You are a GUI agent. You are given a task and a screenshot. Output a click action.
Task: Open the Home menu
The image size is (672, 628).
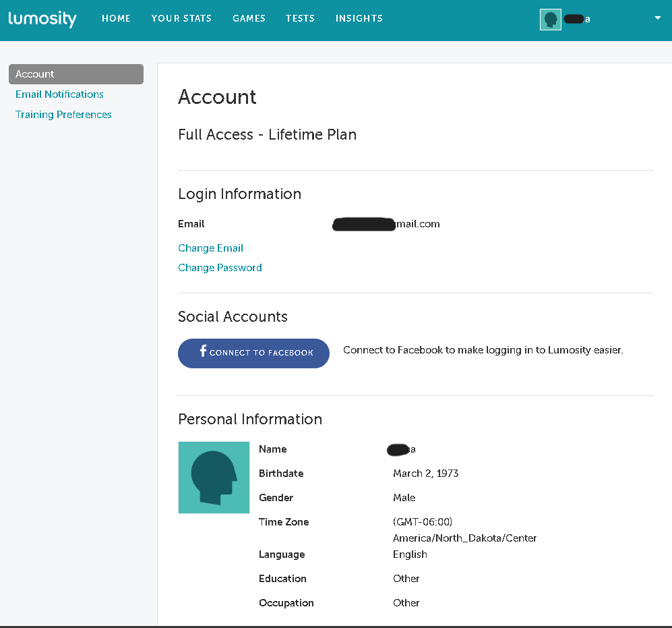(x=116, y=19)
